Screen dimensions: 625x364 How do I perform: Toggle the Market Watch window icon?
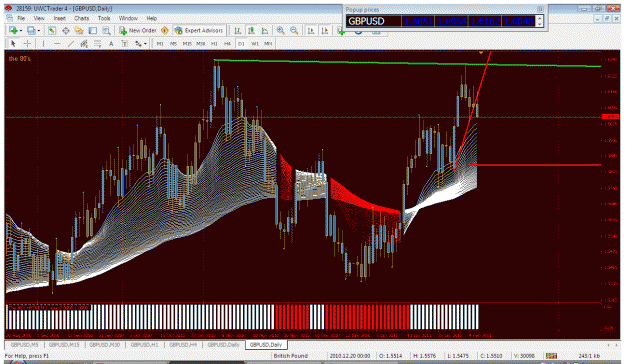click(52, 30)
